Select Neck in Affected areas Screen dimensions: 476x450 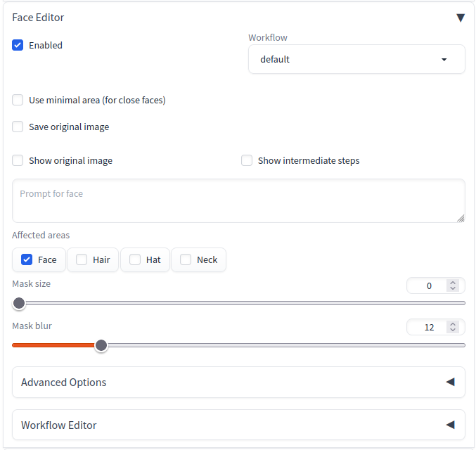198,260
